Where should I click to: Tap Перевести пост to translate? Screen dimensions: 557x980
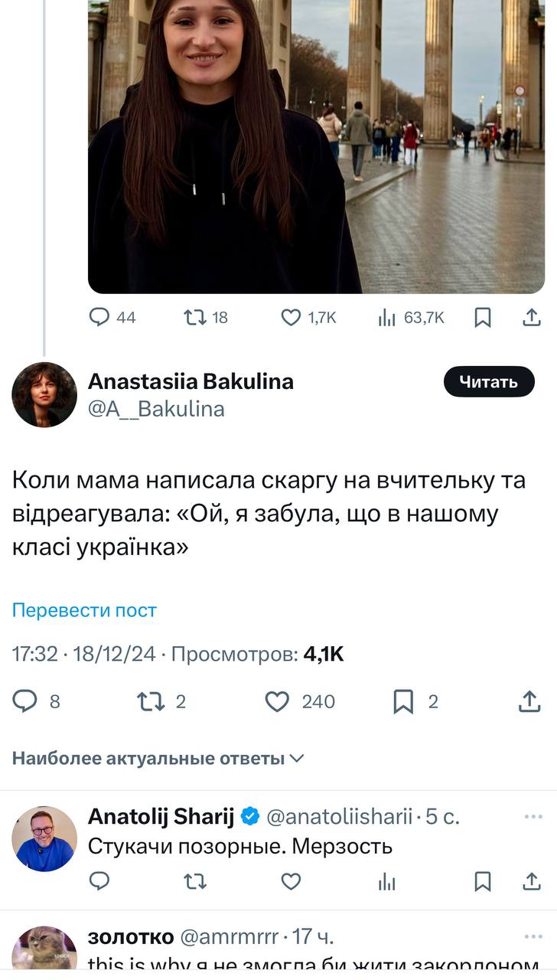coord(84,610)
